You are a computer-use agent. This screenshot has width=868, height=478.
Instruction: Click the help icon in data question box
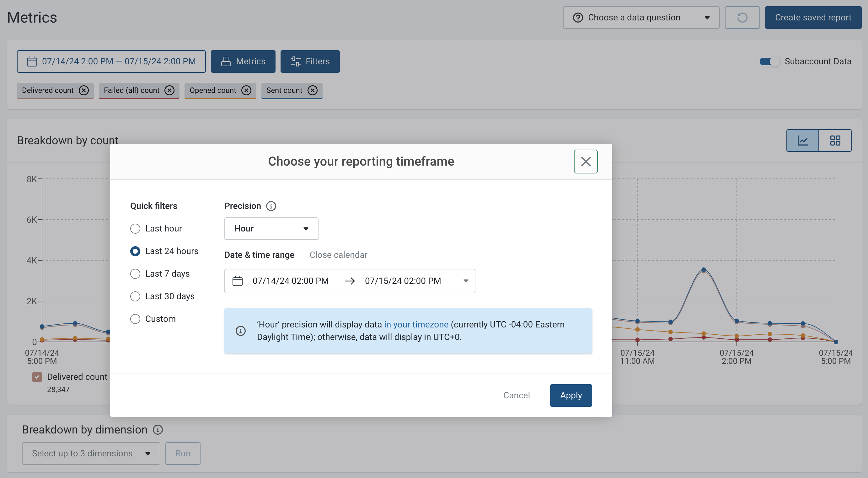pos(578,18)
